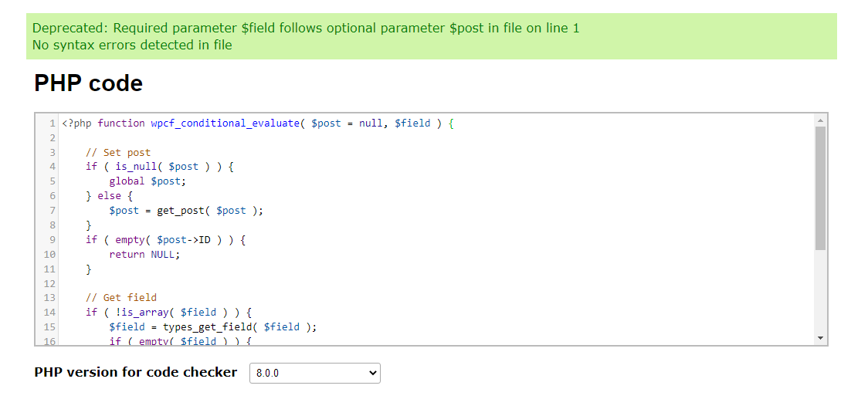Screen dimensions: 868x416
Task: Click the code editor scrollbar down arrow
Action: click(x=820, y=338)
